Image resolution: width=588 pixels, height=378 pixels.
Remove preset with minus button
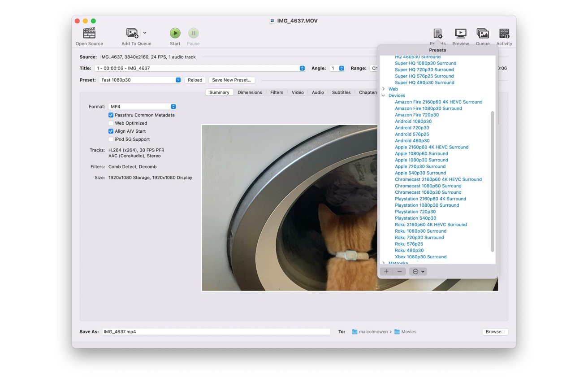399,271
